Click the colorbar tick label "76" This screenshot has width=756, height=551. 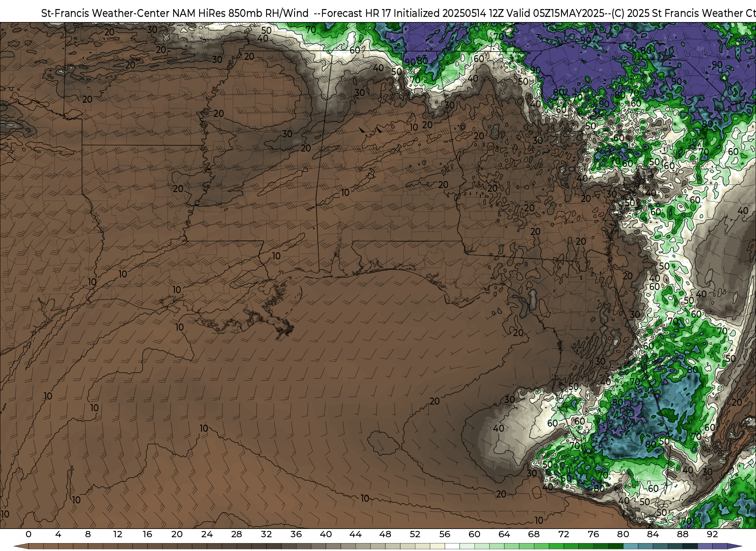[x=593, y=534]
